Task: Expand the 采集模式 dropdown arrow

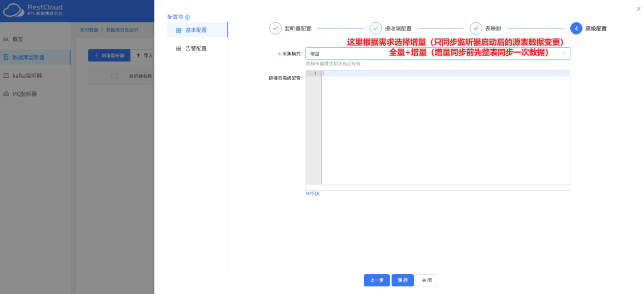Action: pyautogui.click(x=563, y=53)
